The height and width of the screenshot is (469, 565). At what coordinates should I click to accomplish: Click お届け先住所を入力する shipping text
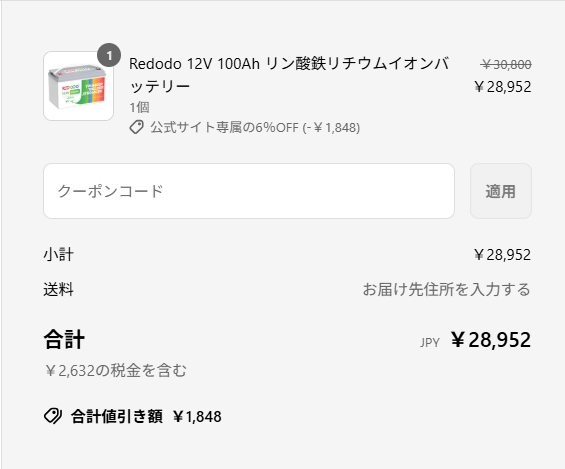tap(446, 289)
